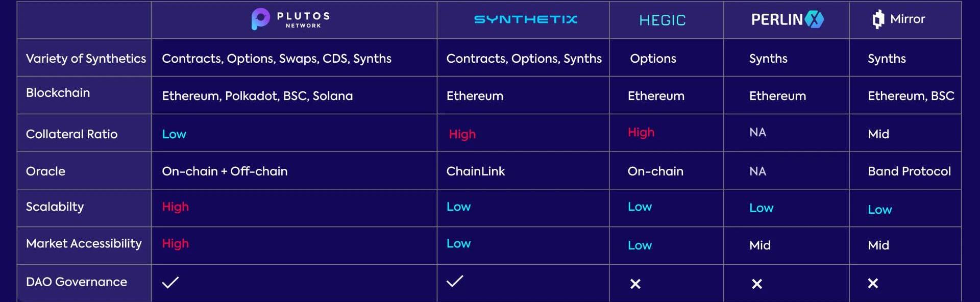Select the Variety of Synthetics row label
This screenshot has width=980, height=302.
click(86, 59)
